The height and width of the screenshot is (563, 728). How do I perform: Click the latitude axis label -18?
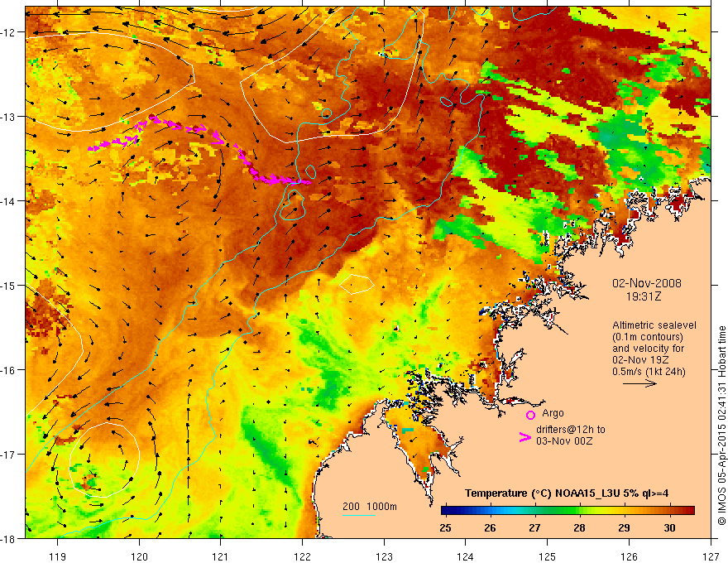click(8, 538)
